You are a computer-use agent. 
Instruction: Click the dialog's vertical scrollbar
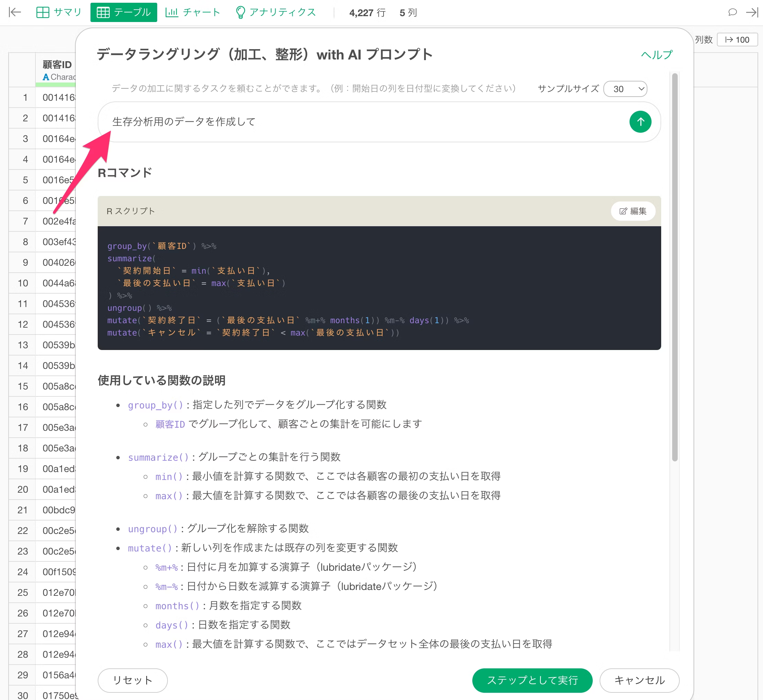[x=674, y=265]
